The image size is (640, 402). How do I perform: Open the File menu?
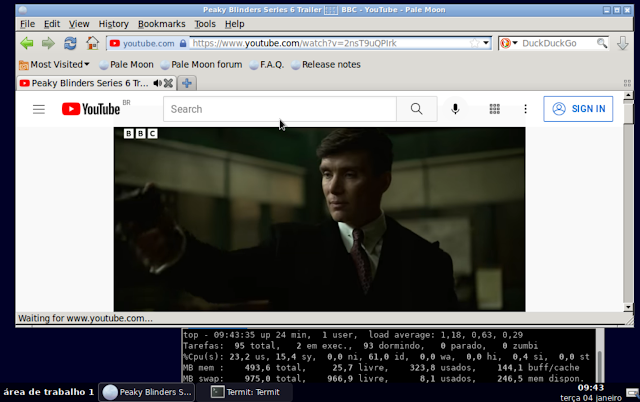[27, 24]
